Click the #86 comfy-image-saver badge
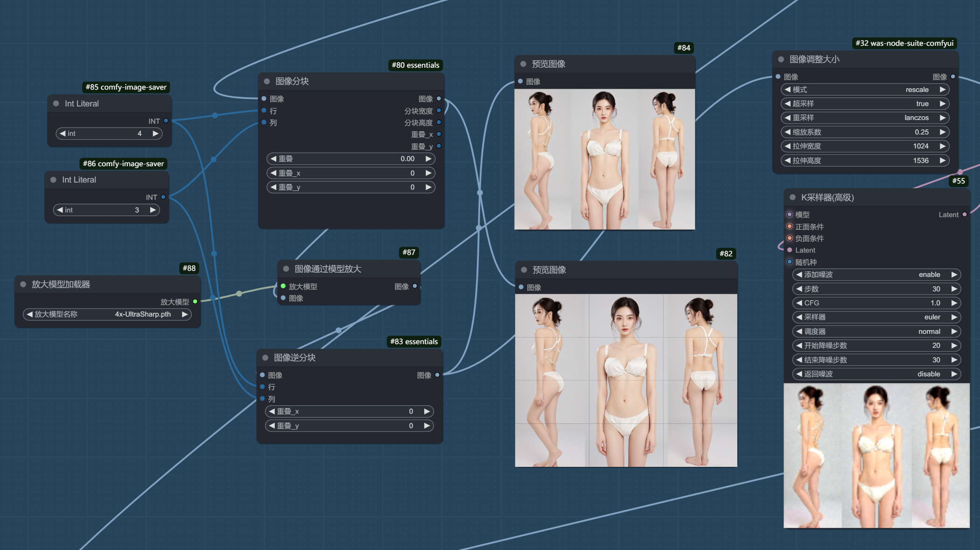The width and height of the screenshot is (980, 550). tap(123, 164)
